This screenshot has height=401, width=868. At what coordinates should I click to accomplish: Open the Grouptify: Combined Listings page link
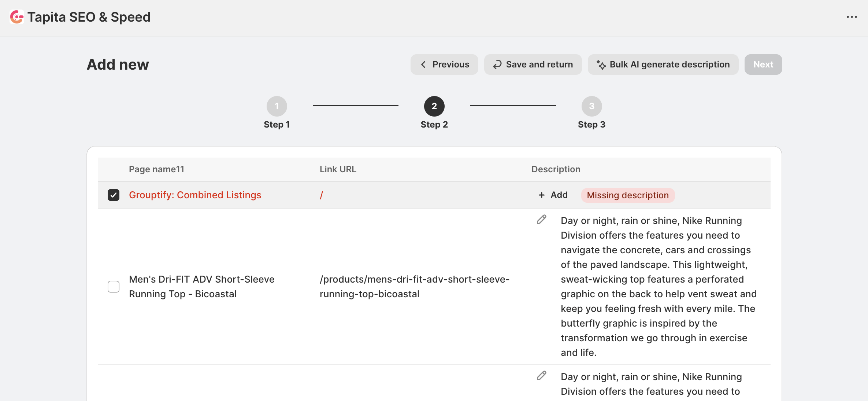pyautogui.click(x=195, y=195)
